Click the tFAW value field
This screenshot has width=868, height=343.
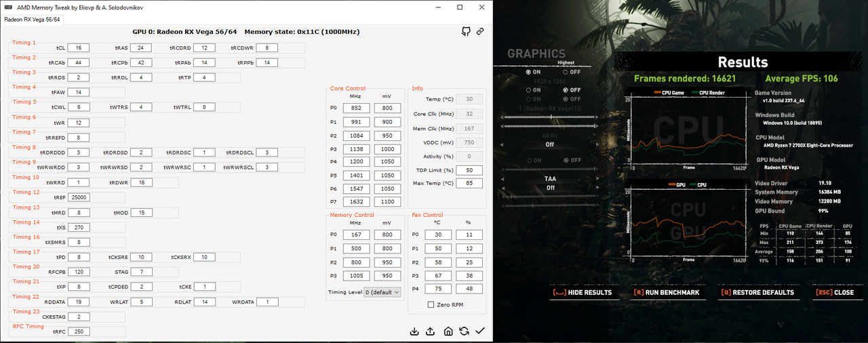79,92
